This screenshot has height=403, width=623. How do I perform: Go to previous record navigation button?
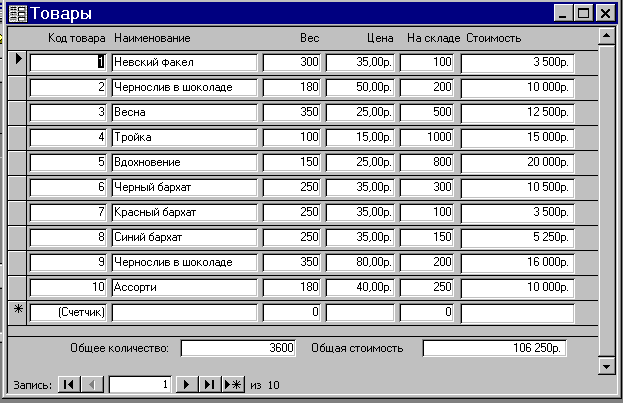tap(92, 384)
